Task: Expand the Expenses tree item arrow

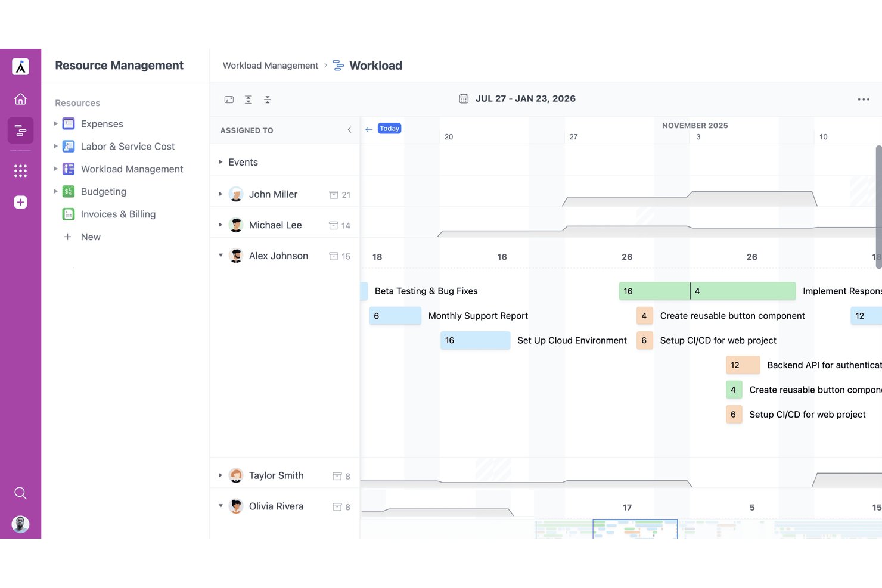Action: [55, 124]
